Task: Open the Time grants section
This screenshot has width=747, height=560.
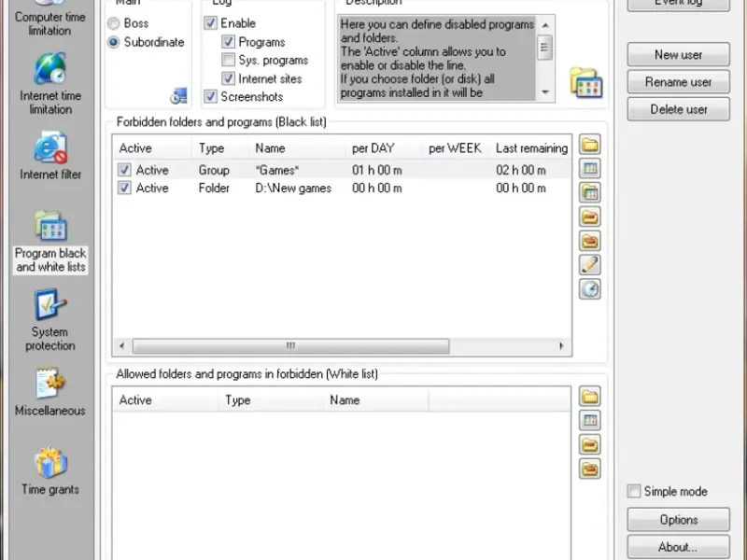Action: (50, 471)
